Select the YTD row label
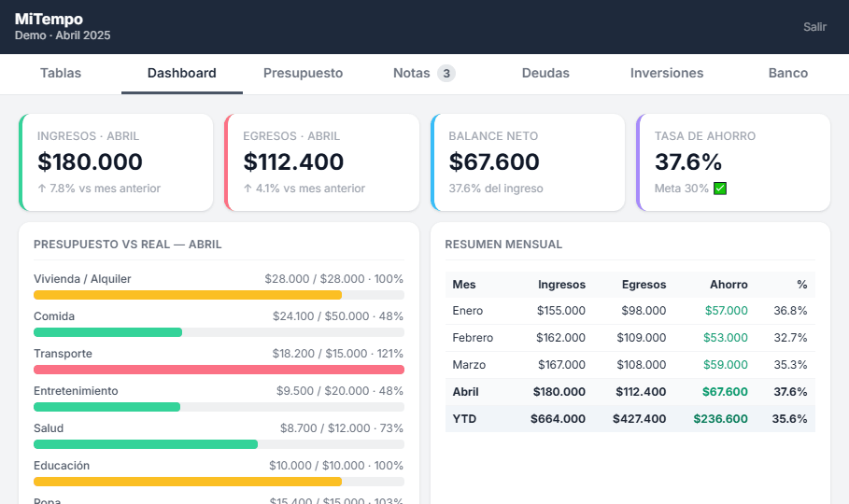The width and height of the screenshot is (849, 504). click(x=464, y=419)
